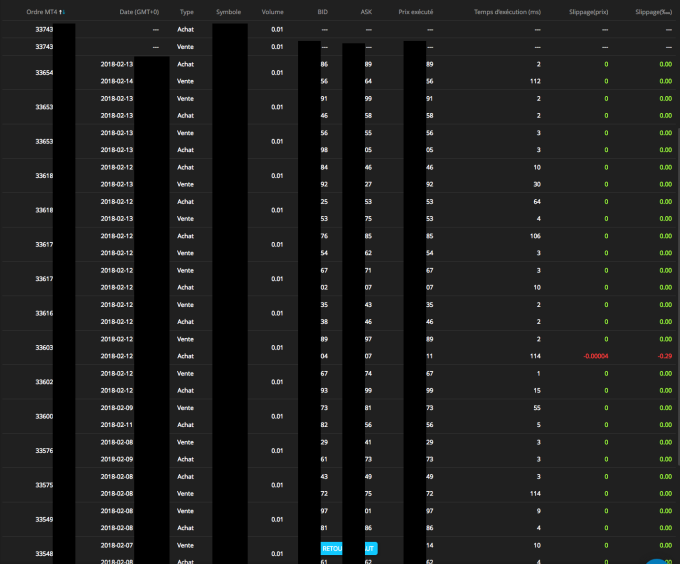Click the Vente type in 2018-02-14 row
The width and height of the screenshot is (680, 564).
(185, 81)
